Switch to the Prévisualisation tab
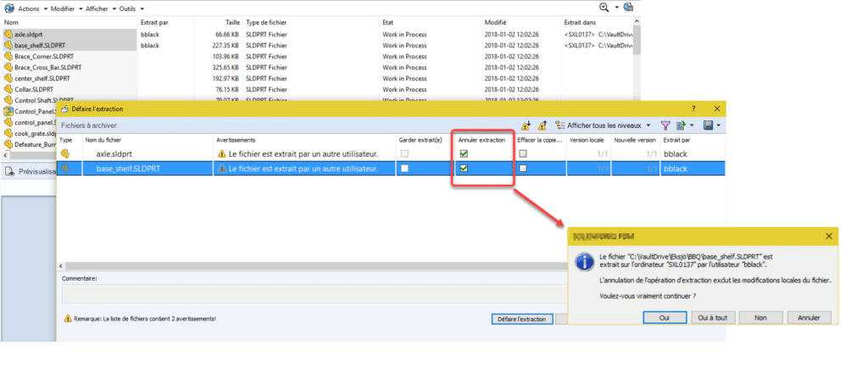 pyautogui.click(x=32, y=171)
